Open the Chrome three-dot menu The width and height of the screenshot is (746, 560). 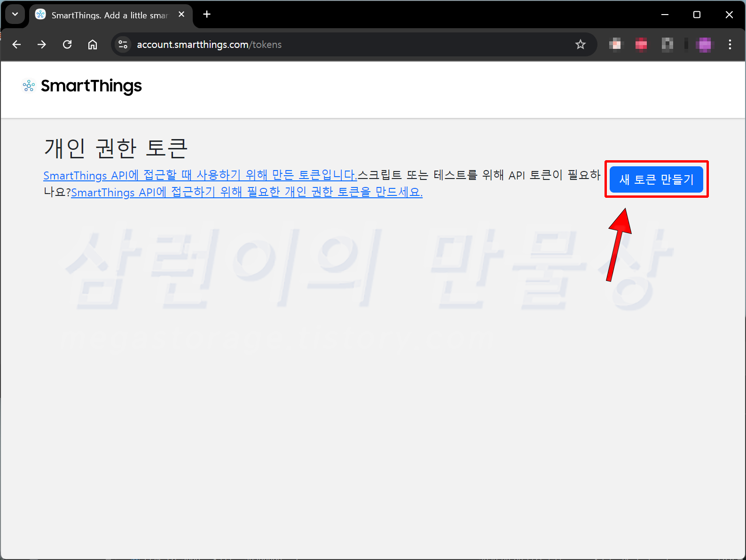[730, 45]
